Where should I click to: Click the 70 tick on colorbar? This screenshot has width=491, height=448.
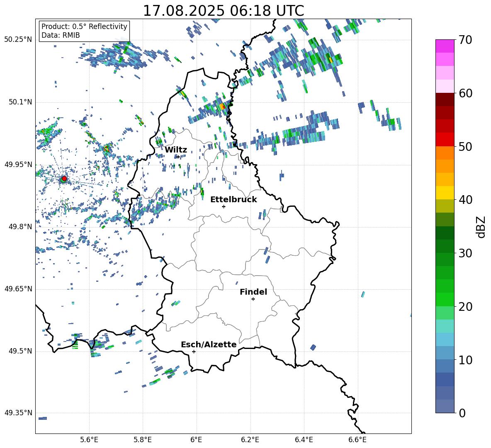[465, 40]
